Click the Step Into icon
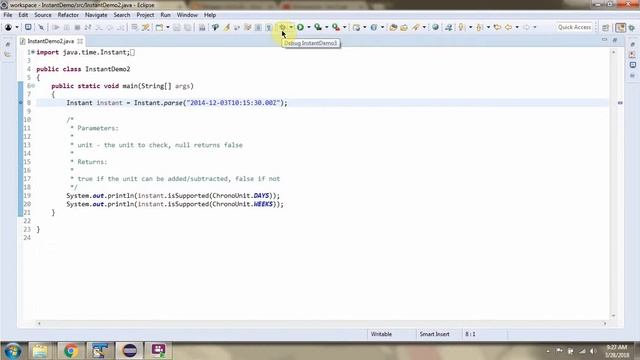This screenshot has width=640, height=360. pos(99,27)
